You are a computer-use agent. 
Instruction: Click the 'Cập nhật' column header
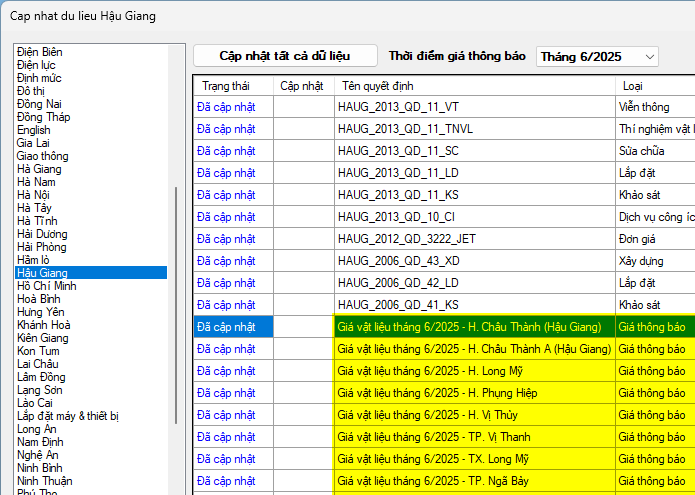304,86
